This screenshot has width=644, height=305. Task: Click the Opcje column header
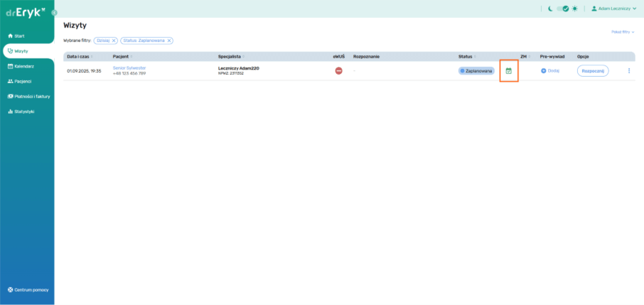[x=583, y=56]
